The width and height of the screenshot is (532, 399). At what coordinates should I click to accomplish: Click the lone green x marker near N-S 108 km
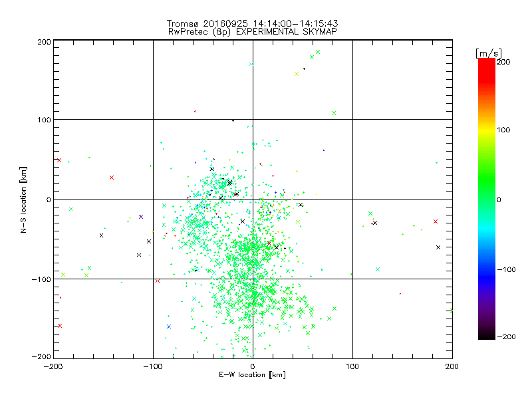[334, 113]
